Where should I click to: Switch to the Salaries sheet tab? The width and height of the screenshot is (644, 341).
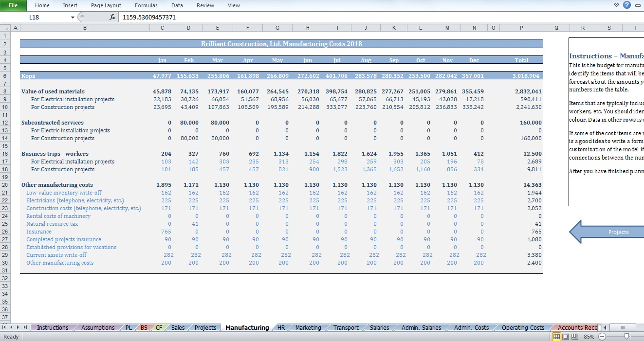(379, 328)
